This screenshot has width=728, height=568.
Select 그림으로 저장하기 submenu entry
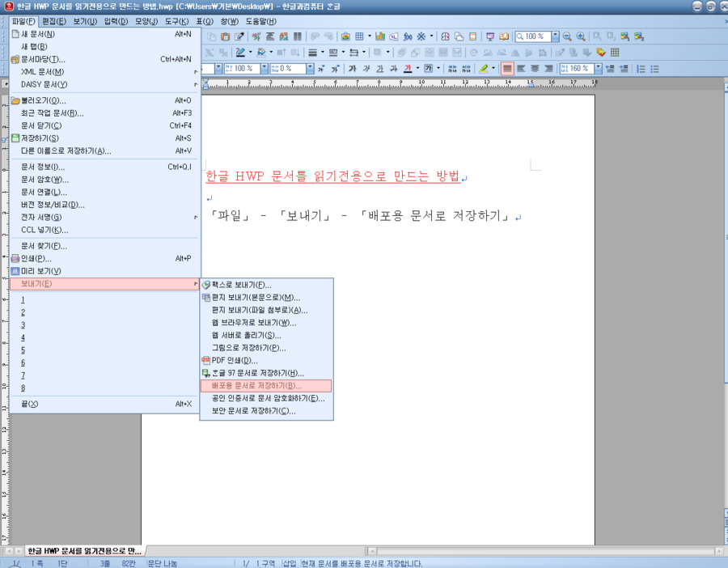point(266,348)
